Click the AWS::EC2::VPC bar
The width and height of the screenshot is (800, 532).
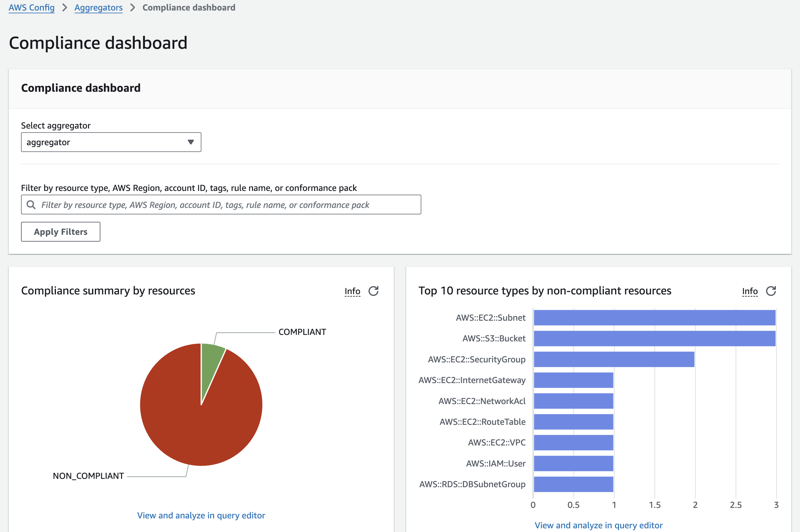pos(574,442)
